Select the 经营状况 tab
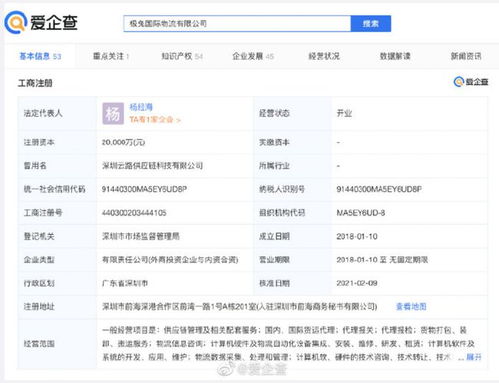The width and height of the screenshot is (499, 383). (x=324, y=56)
